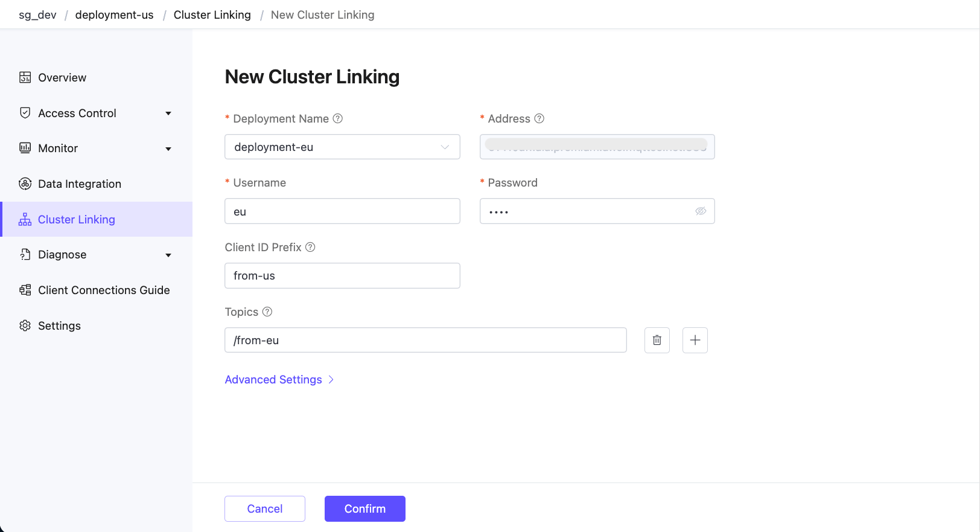The height and width of the screenshot is (532, 980).
Task: Expand Advanced Settings chevron
Action: (x=331, y=379)
